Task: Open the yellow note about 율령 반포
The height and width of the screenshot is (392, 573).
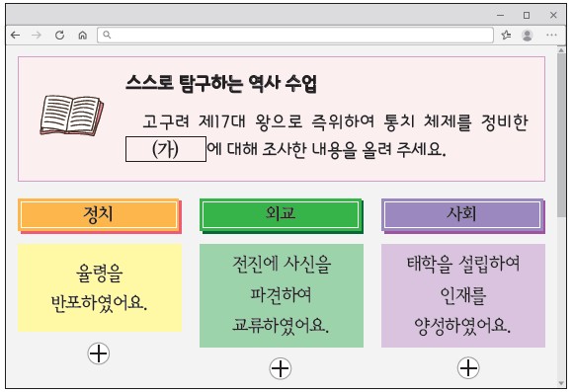Action: 100,288
